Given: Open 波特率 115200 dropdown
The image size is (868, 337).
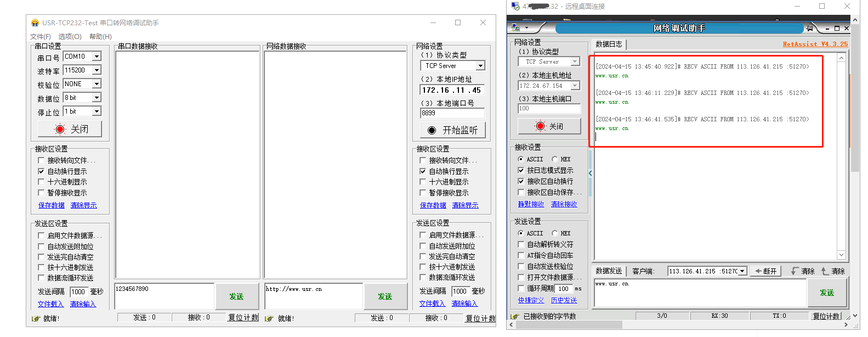Looking at the screenshot, I should click(97, 70).
